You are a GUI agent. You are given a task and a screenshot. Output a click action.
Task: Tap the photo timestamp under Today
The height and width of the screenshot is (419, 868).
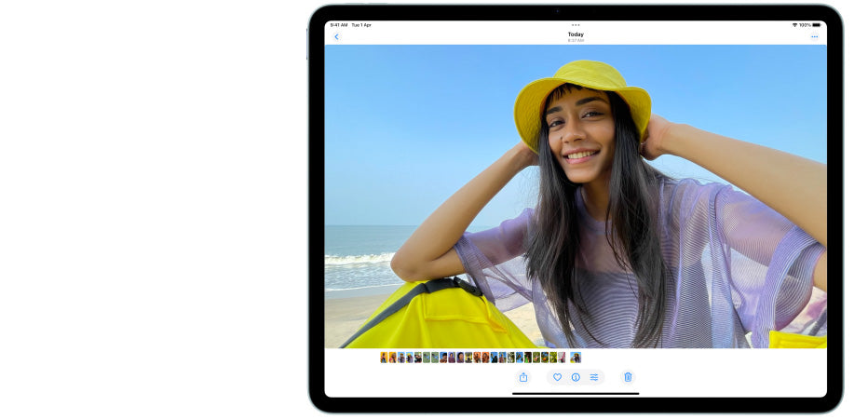tap(576, 41)
